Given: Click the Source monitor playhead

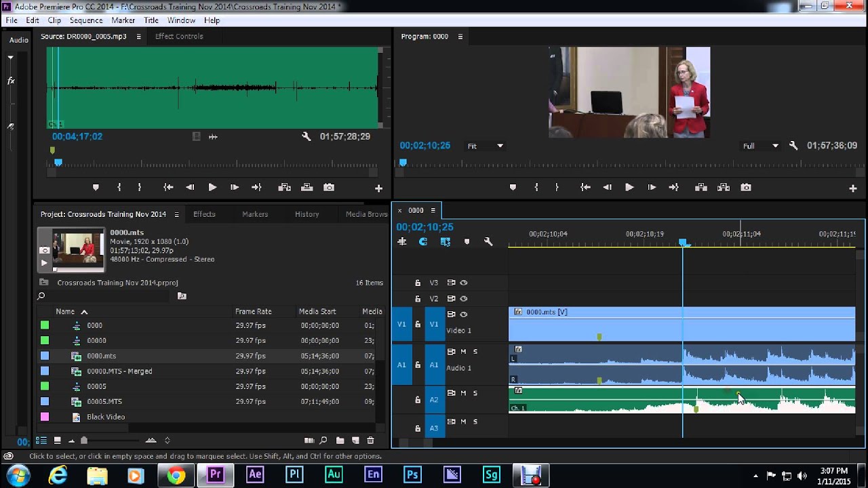Looking at the screenshot, I should [58, 163].
